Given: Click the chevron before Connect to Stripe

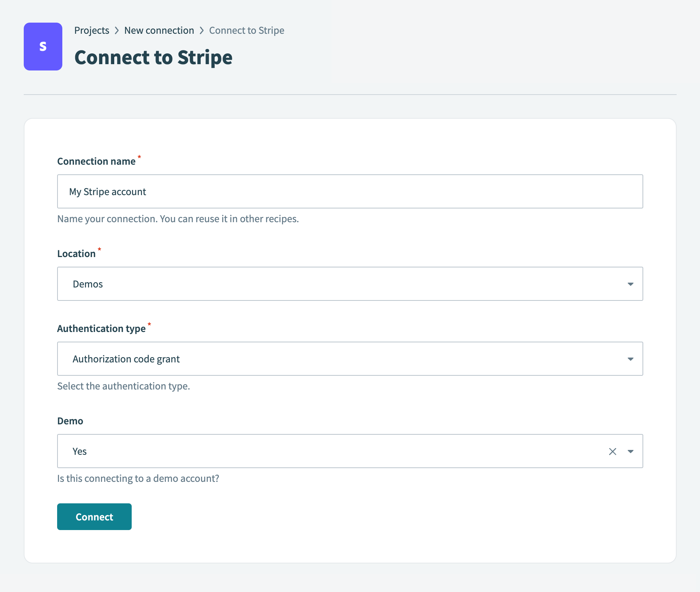Looking at the screenshot, I should tap(201, 30).
